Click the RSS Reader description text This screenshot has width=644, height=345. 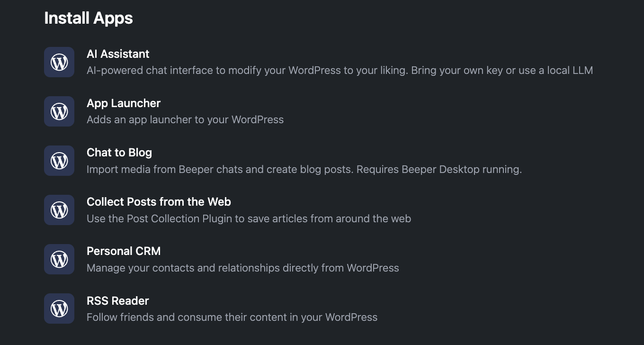click(x=232, y=317)
